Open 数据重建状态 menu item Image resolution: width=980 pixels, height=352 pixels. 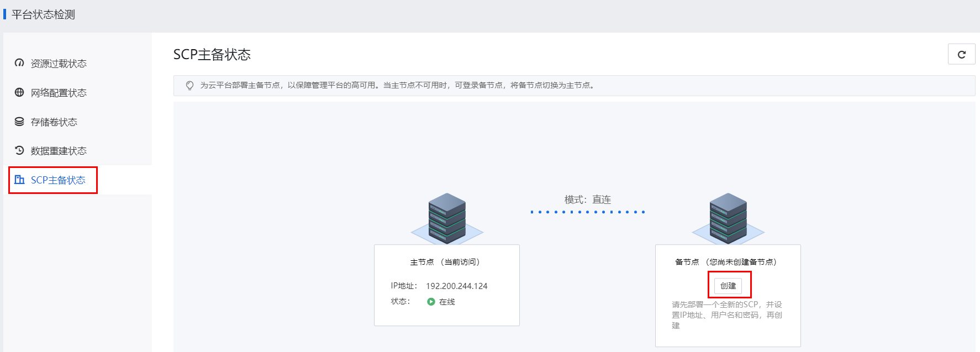coord(77,151)
